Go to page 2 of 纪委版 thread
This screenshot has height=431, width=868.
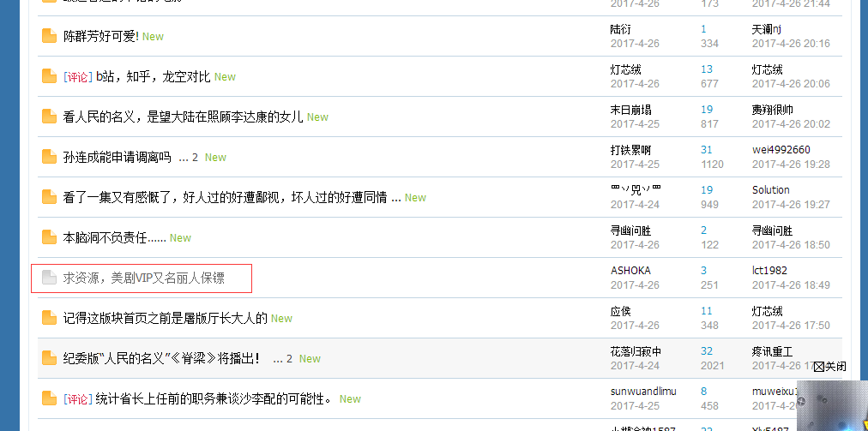pos(290,359)
